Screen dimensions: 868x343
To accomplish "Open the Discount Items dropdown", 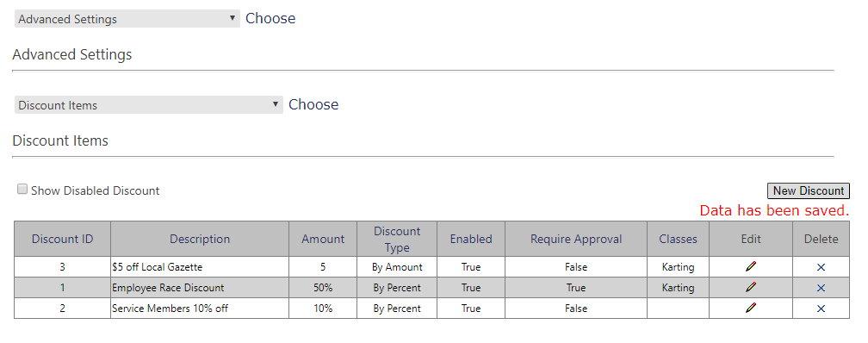I will 148,105.
